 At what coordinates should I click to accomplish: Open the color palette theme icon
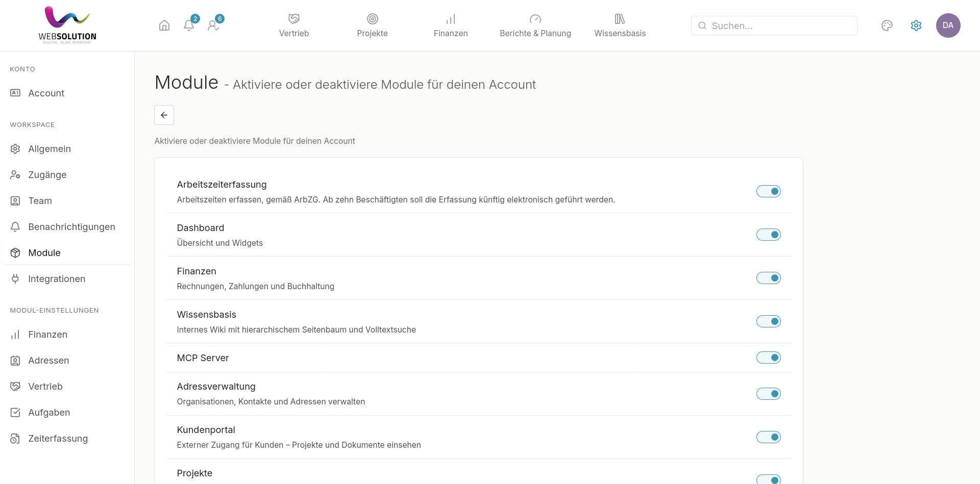tap(887, 26)
